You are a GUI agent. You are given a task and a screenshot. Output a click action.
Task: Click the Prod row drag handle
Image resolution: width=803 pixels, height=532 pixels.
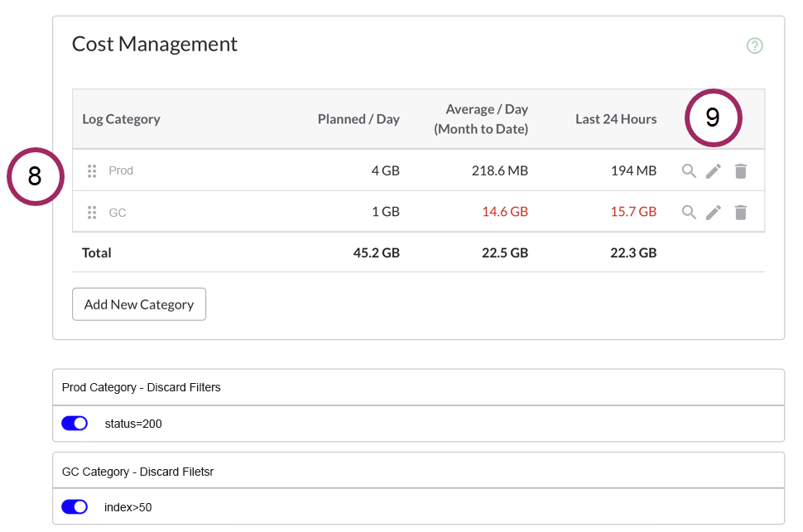coord(92,170)
